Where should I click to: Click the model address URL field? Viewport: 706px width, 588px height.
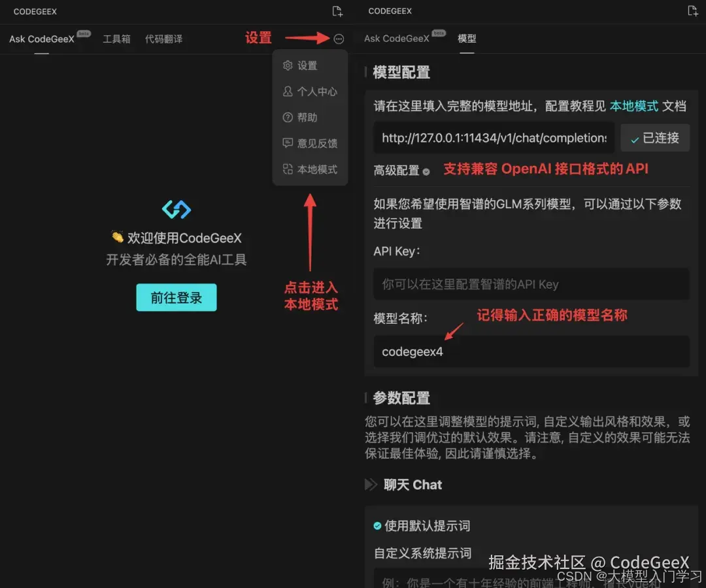coord(494,138)
